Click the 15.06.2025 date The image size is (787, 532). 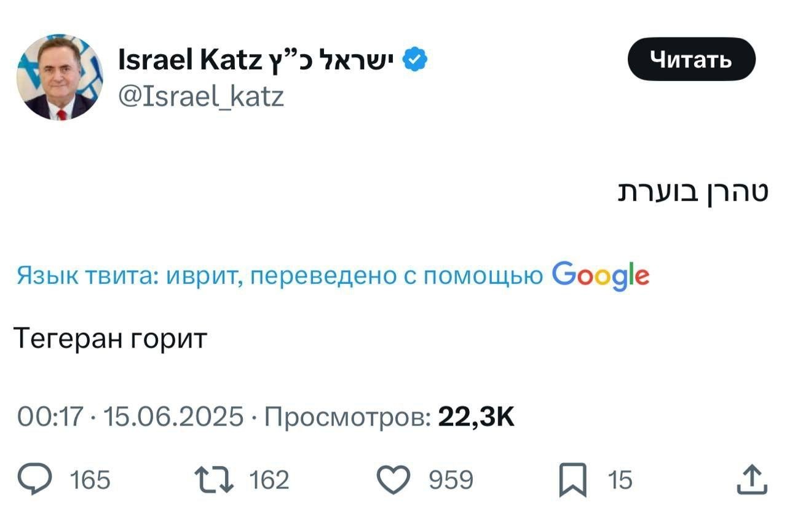[x=173, y=417]
